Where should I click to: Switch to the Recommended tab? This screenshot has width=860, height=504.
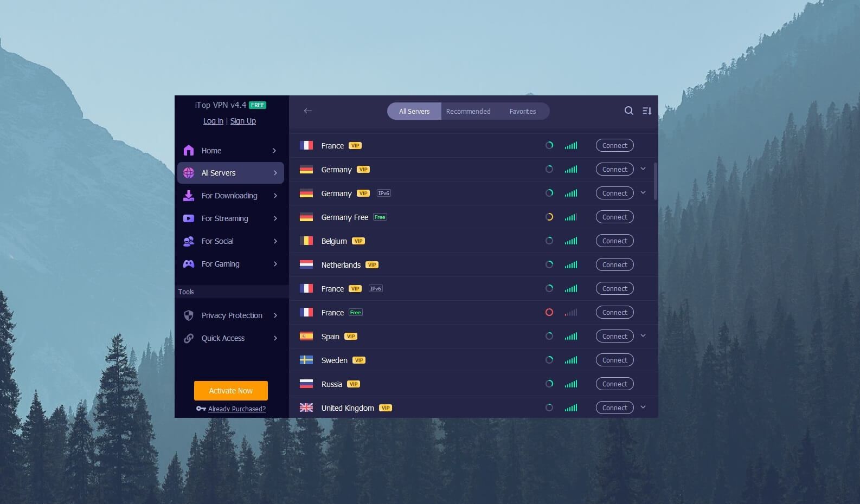click(x=468, y=111)
